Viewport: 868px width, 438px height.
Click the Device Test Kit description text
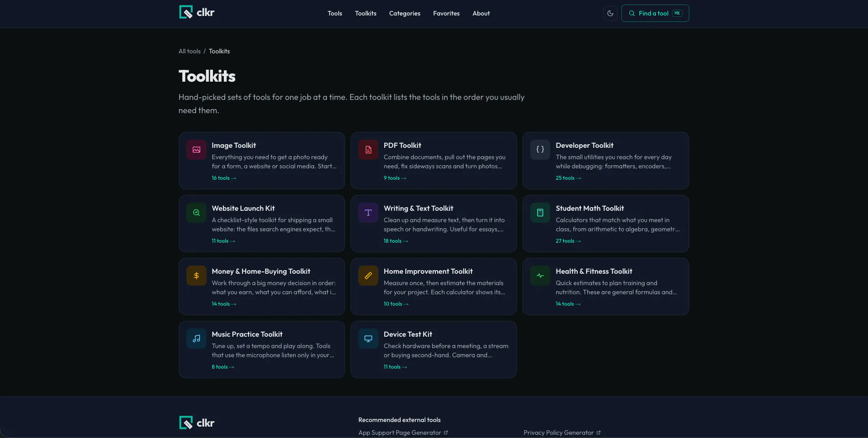[x=446, y=350]
